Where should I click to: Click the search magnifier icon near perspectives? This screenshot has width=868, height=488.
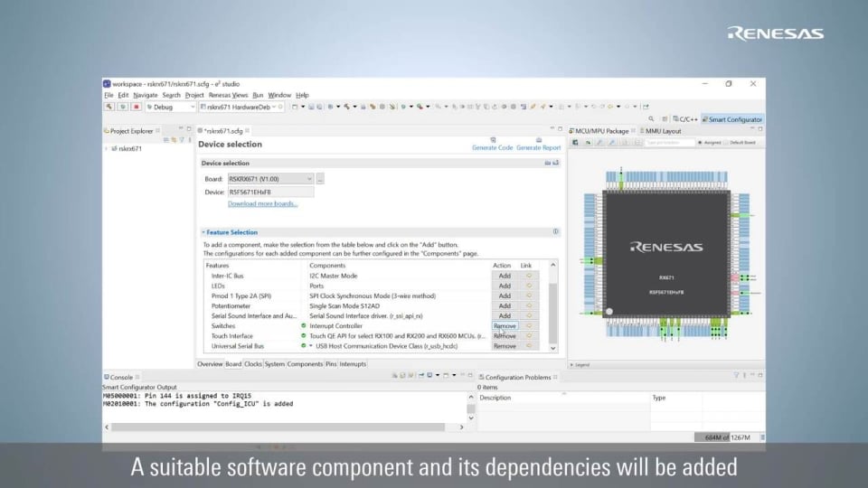[x=652, y=119]
